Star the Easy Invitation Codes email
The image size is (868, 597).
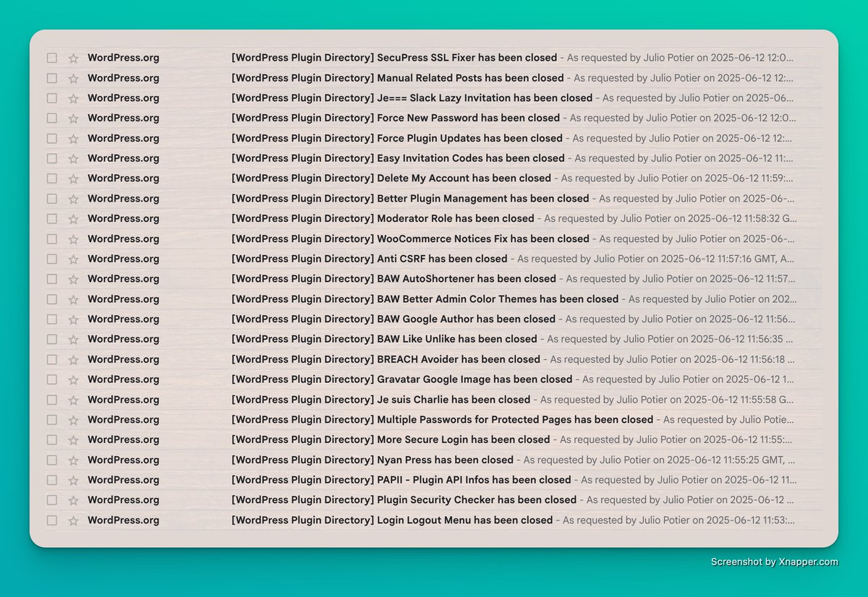(x=73, y=158)
